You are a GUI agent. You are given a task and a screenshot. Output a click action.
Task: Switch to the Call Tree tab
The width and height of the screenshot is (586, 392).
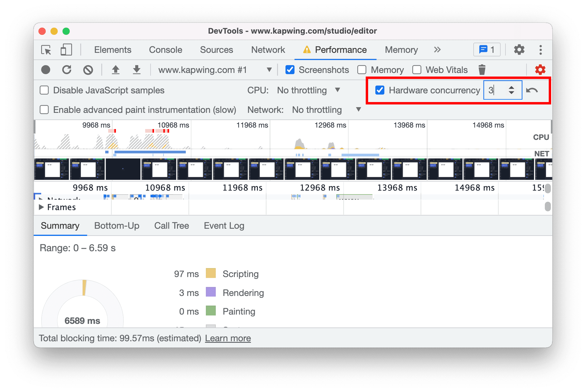point(171,226)
